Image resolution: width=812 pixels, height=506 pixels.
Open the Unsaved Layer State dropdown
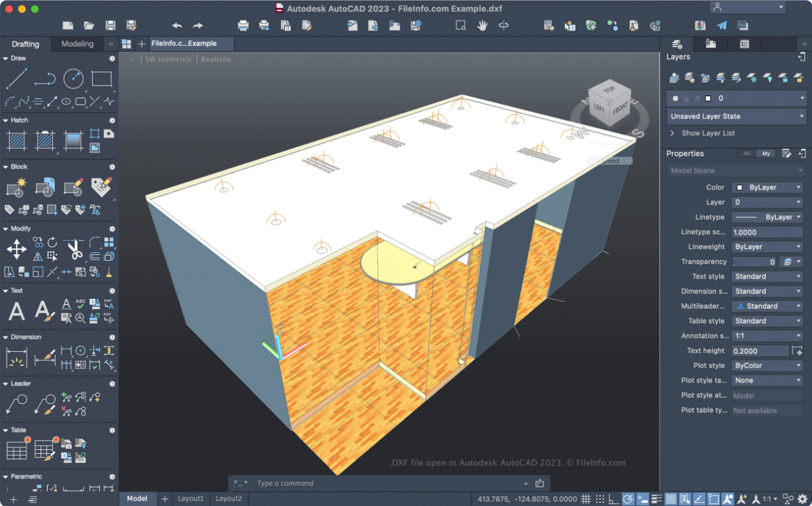736,116
